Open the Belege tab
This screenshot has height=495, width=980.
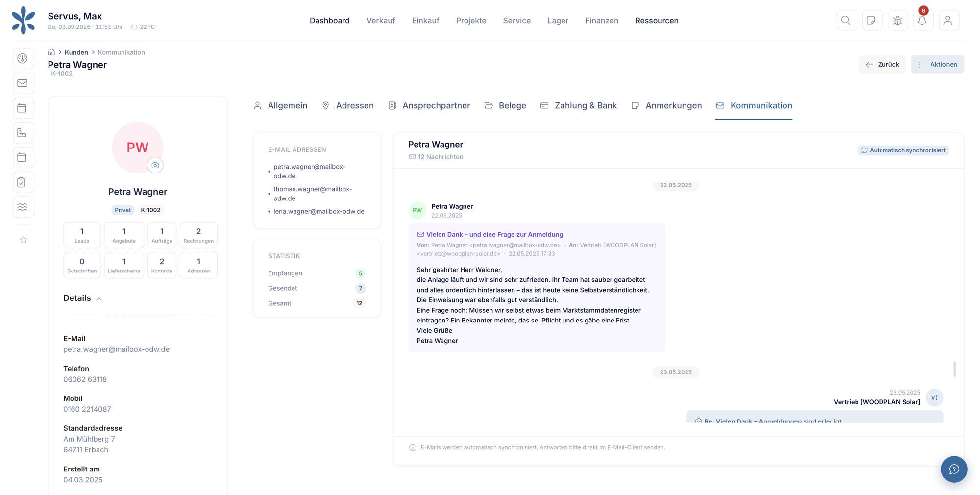click(x=505, y=106)
